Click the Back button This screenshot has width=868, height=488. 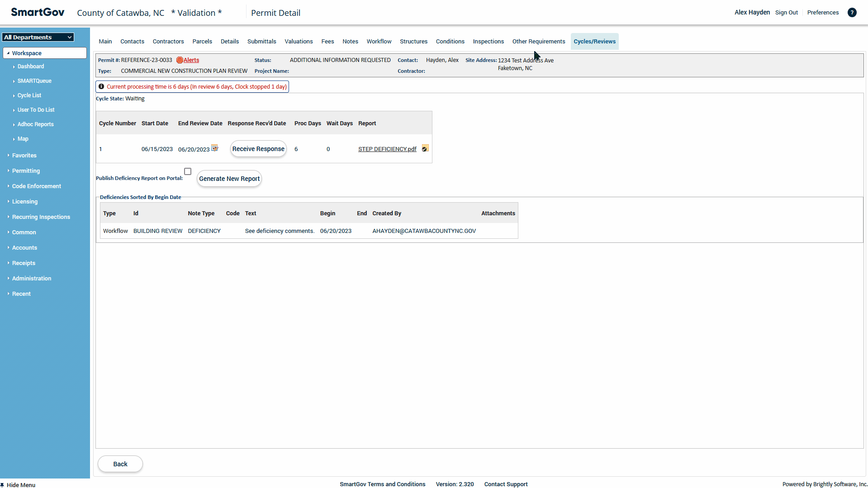(120, 464)
